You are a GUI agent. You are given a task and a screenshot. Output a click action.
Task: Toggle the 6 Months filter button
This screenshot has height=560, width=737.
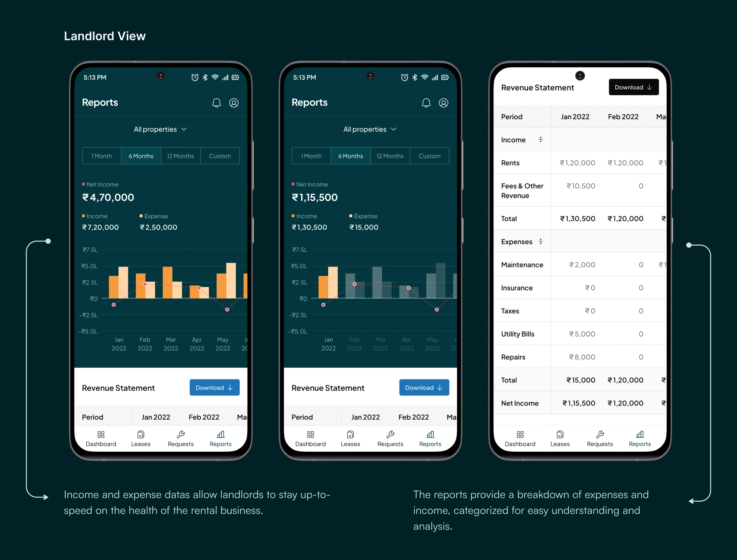pyautogui.click(x=141, y=156)
